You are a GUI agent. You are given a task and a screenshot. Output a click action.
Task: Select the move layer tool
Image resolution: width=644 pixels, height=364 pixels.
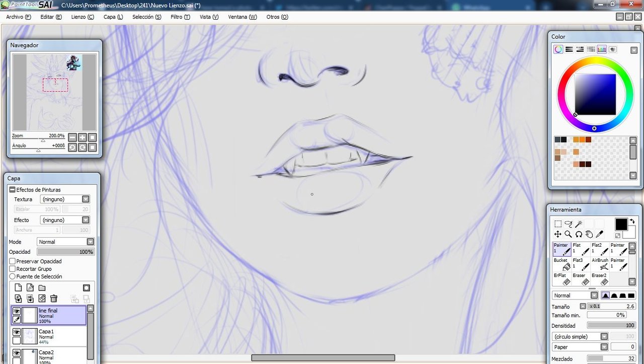[x=557, y=234]
